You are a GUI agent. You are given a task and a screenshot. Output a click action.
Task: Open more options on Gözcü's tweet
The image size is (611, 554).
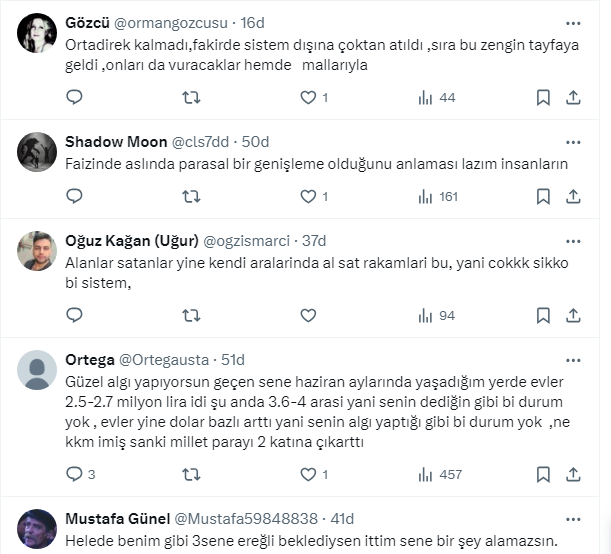pyautogui.click(x=573, y=23)
